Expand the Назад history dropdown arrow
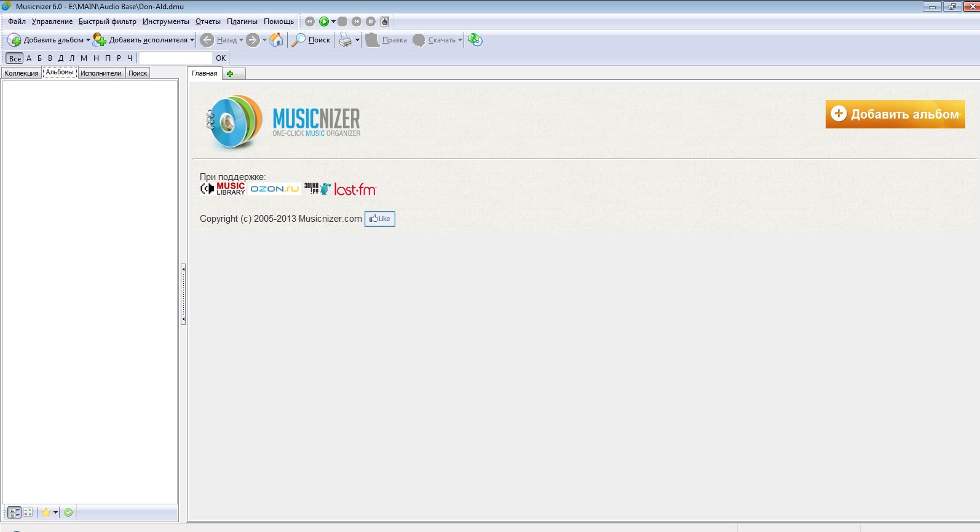This screenshot has height=532, width=980. (x=241, y=40)
